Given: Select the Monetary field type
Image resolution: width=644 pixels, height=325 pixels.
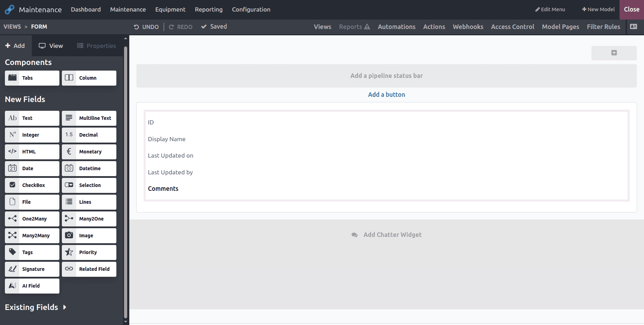Looking at the screenshot, I should [89, 152].
